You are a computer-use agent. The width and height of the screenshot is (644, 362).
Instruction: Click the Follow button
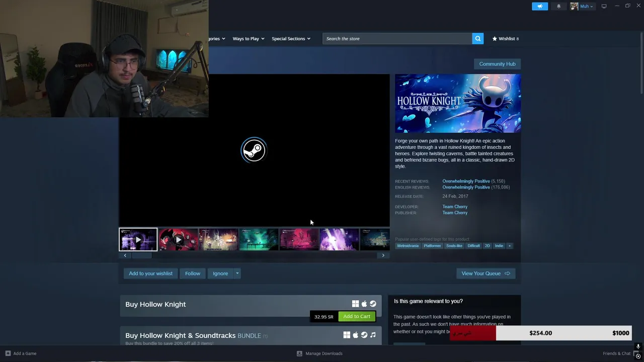point(193,274)
